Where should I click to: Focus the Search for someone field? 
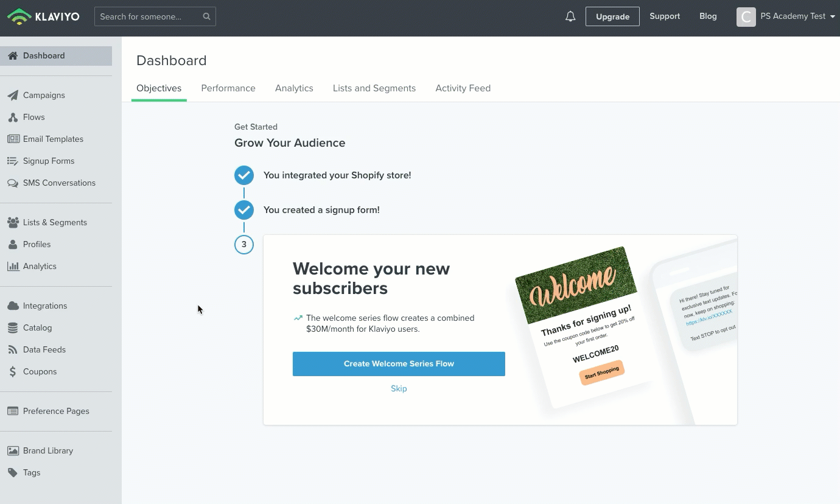[149, 16]
